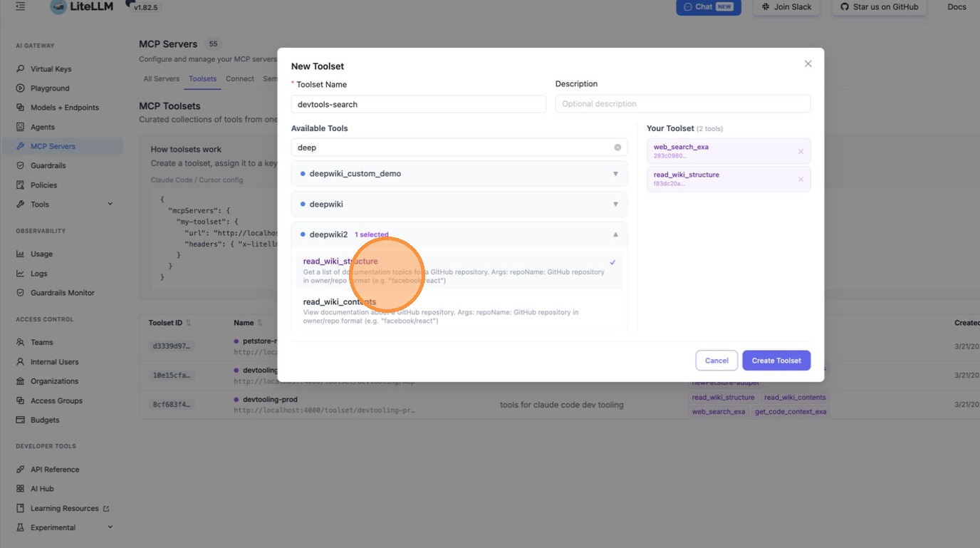
Task: Click Star us on GitHub
Action: pos(880,6)
